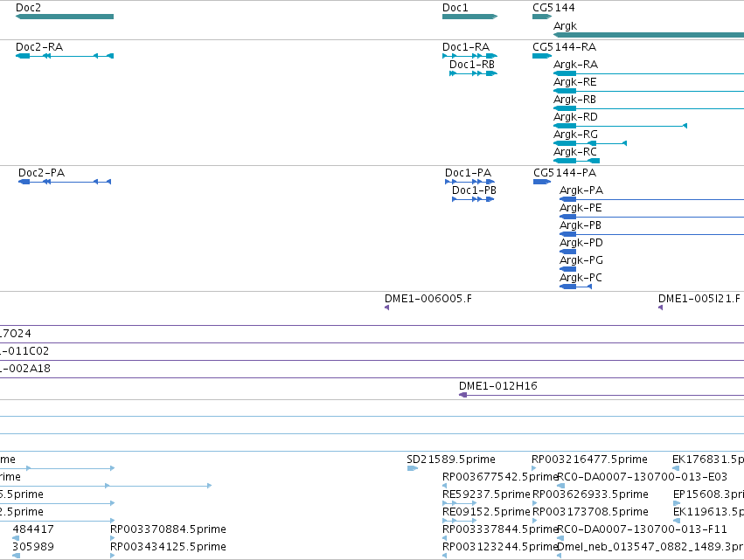Select the EK119613 EST feature

(677, 521)
